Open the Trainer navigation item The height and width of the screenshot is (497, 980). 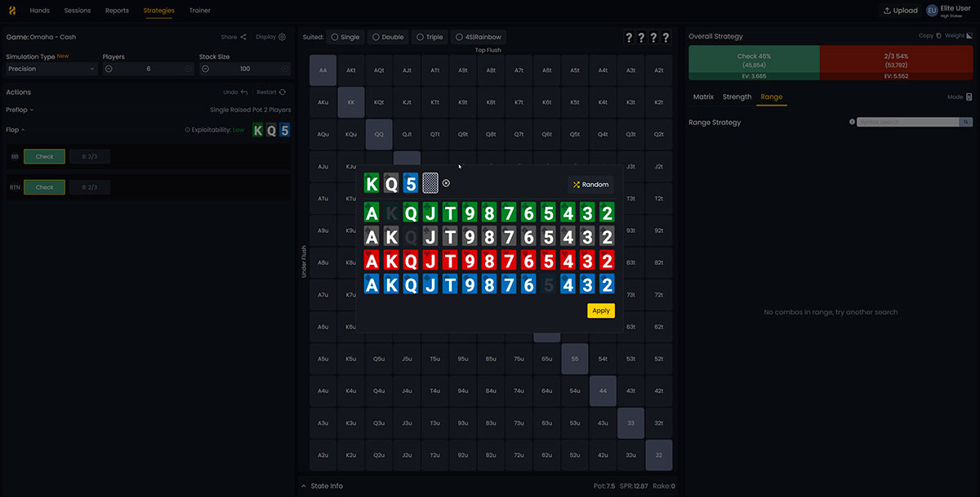click(x=199, y=11)
